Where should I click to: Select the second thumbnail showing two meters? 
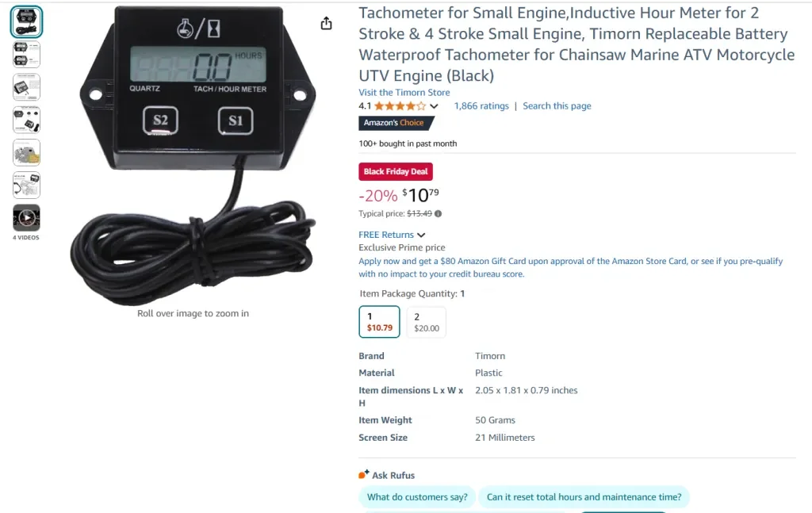[26, 55]
